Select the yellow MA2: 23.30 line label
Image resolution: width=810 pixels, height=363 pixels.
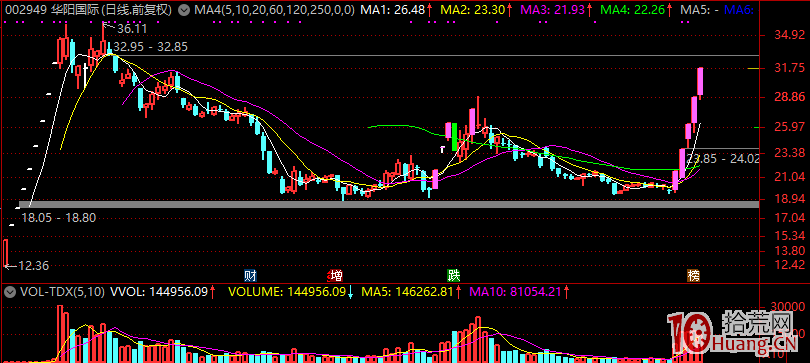tap(472, 9)
